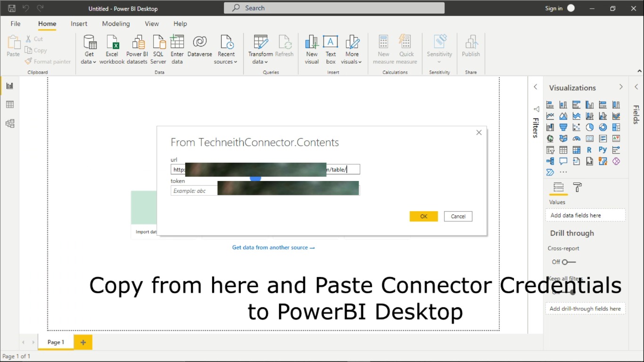Viewport: 644px width, 362px height.
Task: Click the Save icon in title bar
Action: [12, 8]
